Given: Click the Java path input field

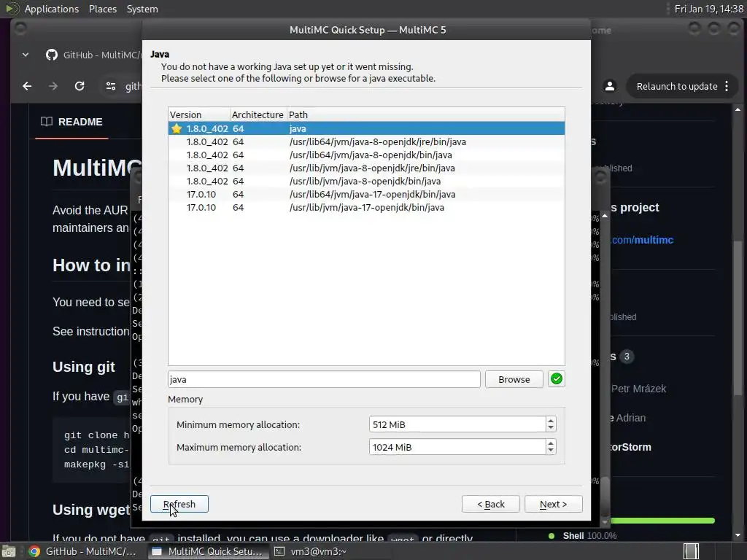Looking at the screenshot, I should point(324,379).
